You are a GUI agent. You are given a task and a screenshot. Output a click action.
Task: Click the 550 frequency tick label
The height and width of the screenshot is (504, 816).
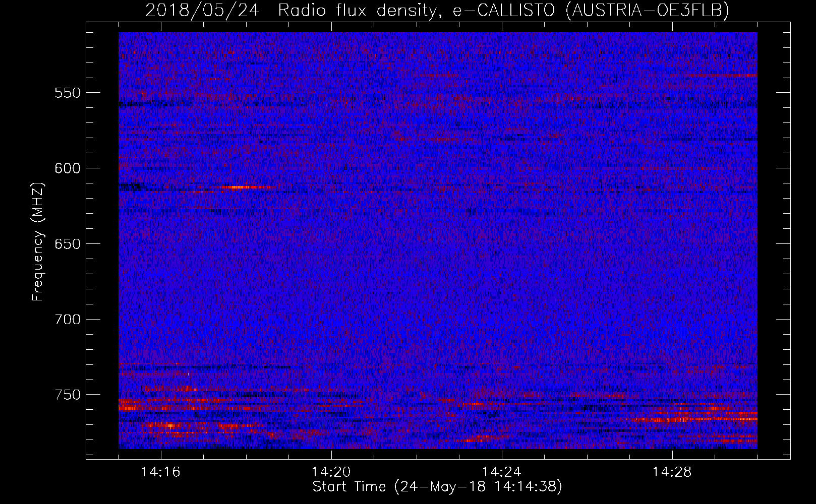[68, 93]
